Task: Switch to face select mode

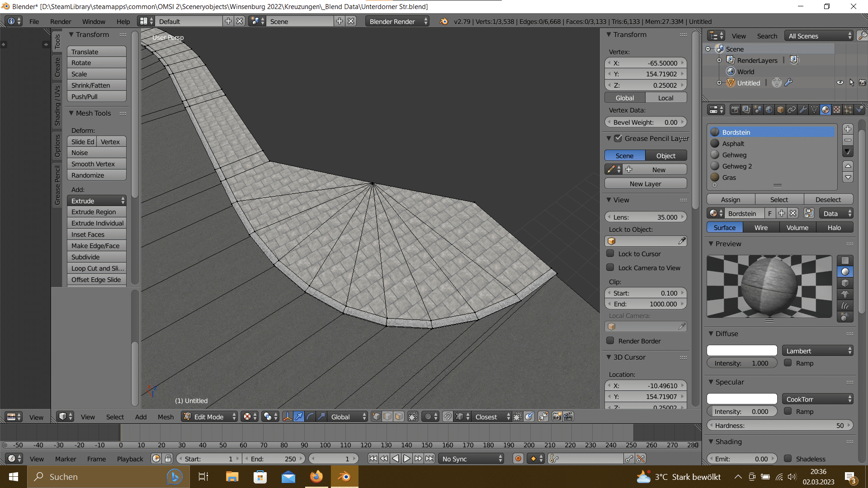Action: click(399, 417)
